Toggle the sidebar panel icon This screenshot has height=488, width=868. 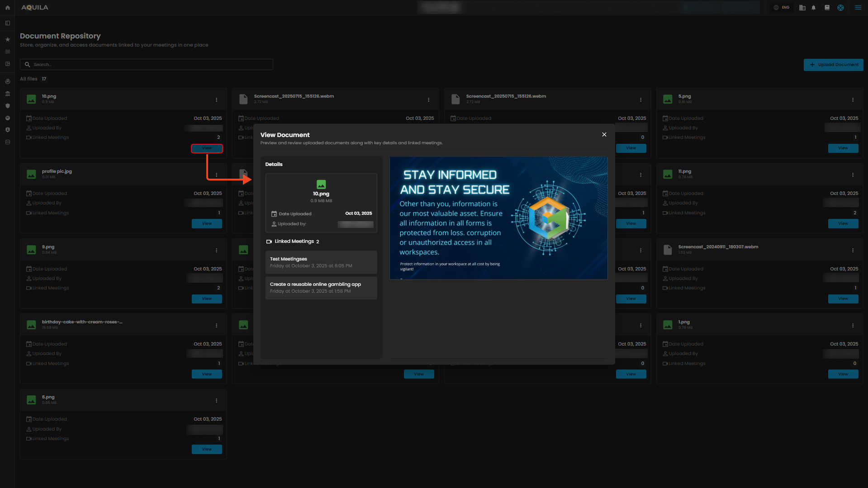tap(7, 23)
